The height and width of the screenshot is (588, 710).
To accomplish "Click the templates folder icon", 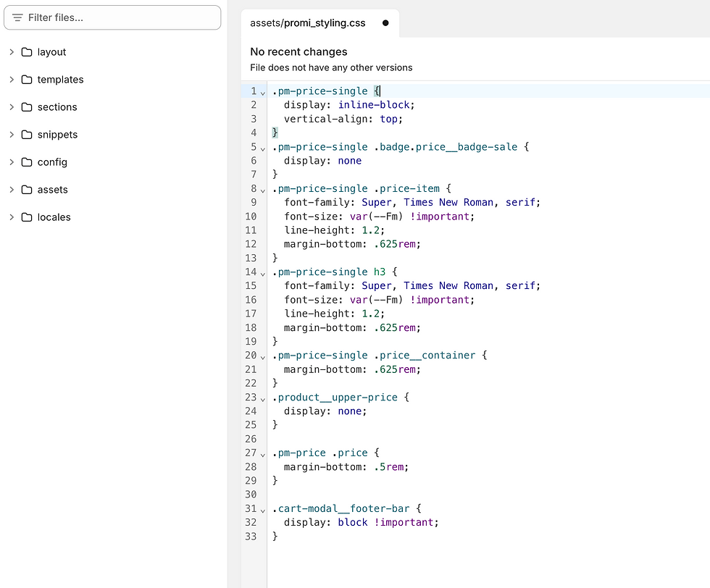I will tap(27, 80).
